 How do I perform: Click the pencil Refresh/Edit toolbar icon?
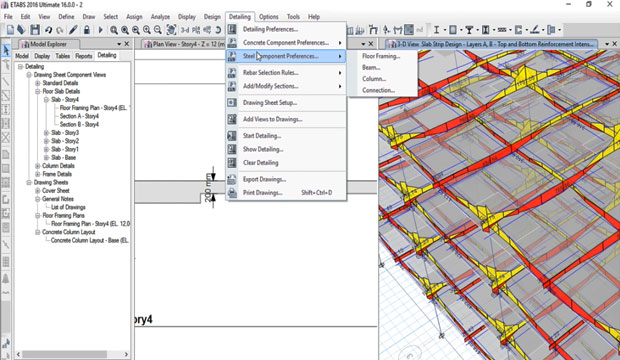(73, 30)
